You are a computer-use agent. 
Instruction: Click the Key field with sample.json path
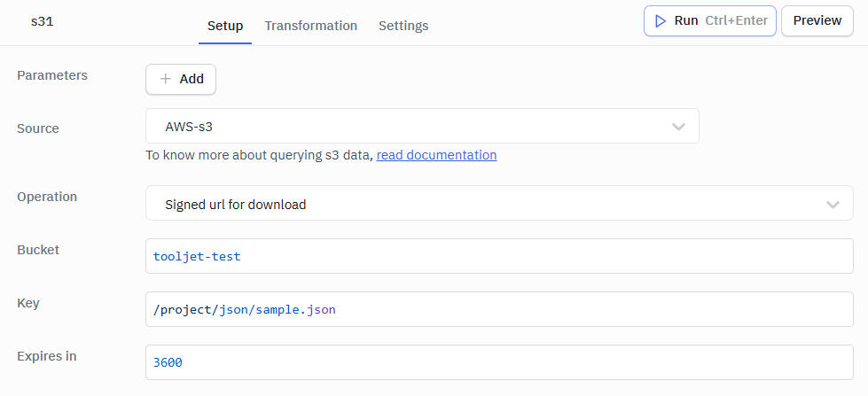coord(498,309)
